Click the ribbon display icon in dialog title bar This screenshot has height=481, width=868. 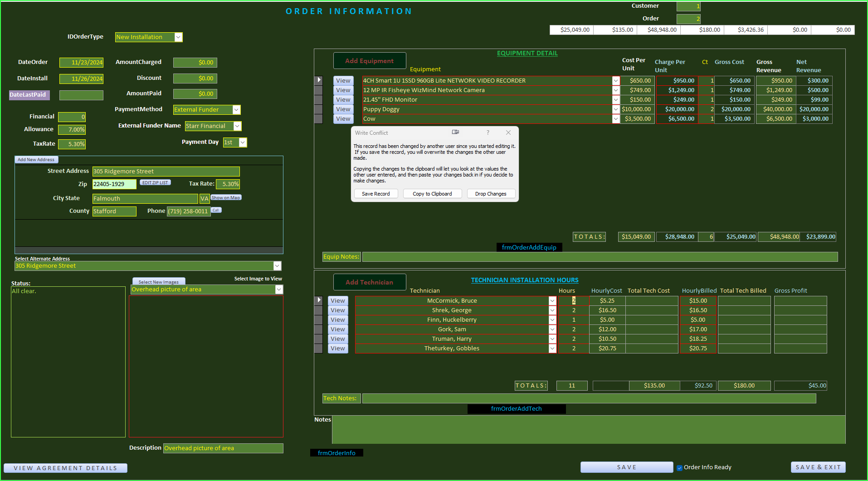(x=455, y=132)
